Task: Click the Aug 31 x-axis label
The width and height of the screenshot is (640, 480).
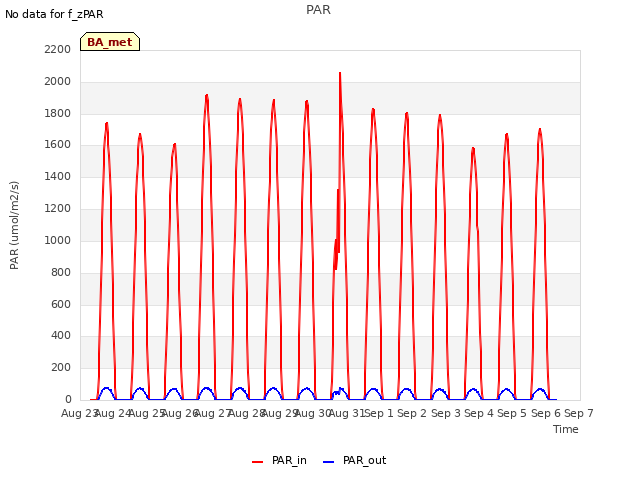Action: 347,413
